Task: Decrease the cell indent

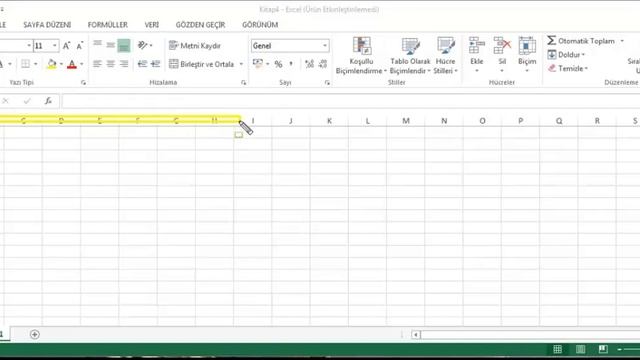Action: [142, 64]
